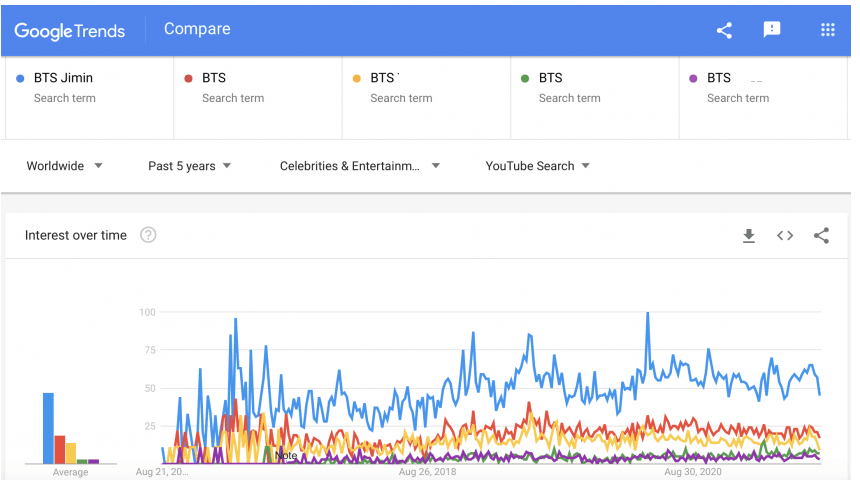This screenshot has height=487, width=860.
Task: Open the embed code icon
Action: [x=785, y=235]
